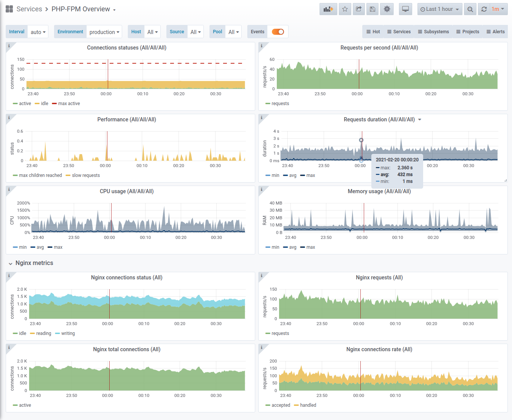The image size is (512, 420).
Task: Open the Pool All dropdown
Action: point(234,32)
